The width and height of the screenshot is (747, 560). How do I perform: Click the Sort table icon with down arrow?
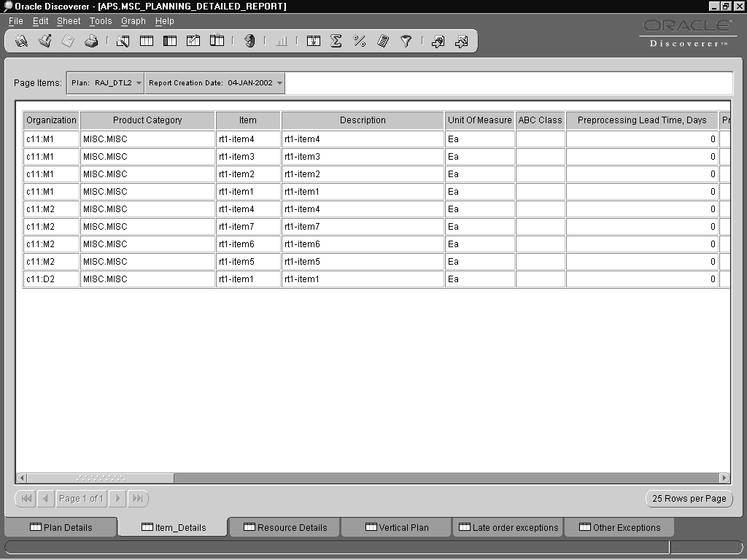click(x=313, y=42)
